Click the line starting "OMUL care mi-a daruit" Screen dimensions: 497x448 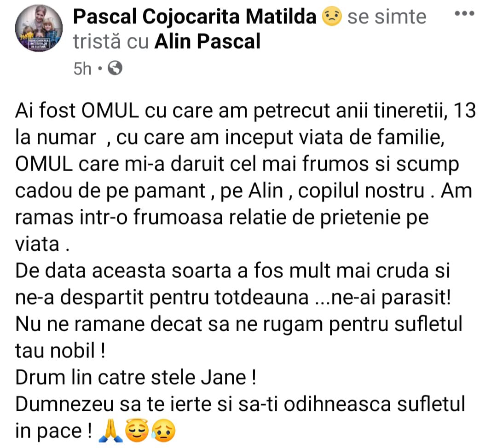237,165
